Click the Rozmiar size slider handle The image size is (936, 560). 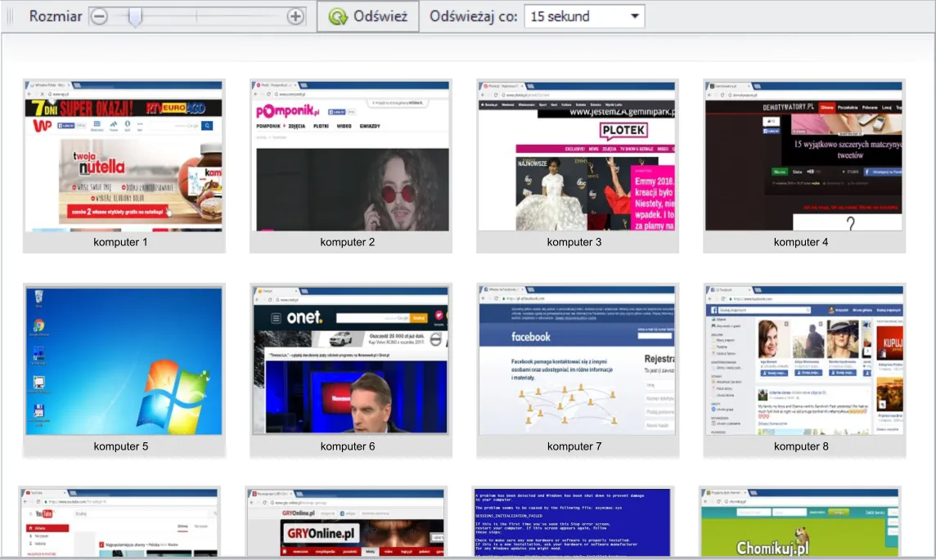pyautogui.click(x=135, y=16)
